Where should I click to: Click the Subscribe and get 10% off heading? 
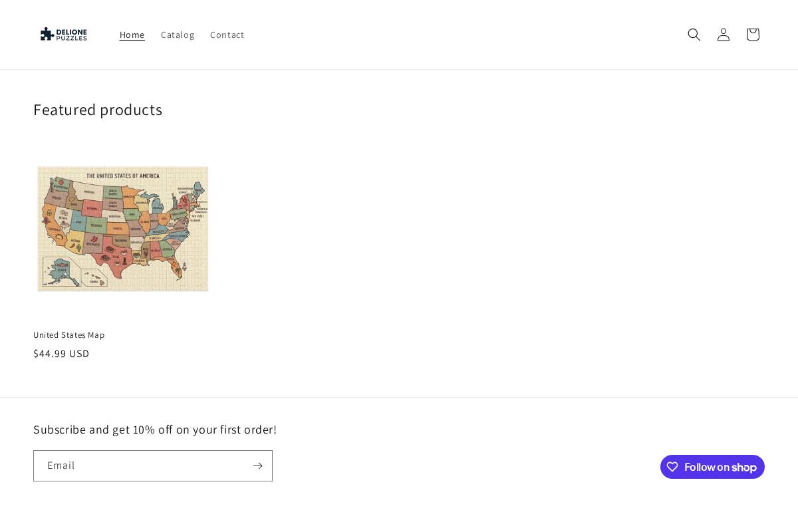(x=155, y=429)
